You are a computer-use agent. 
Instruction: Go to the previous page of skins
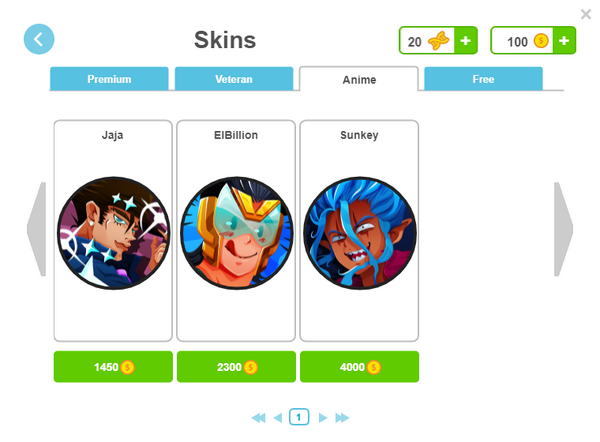[x=278, y=418]
